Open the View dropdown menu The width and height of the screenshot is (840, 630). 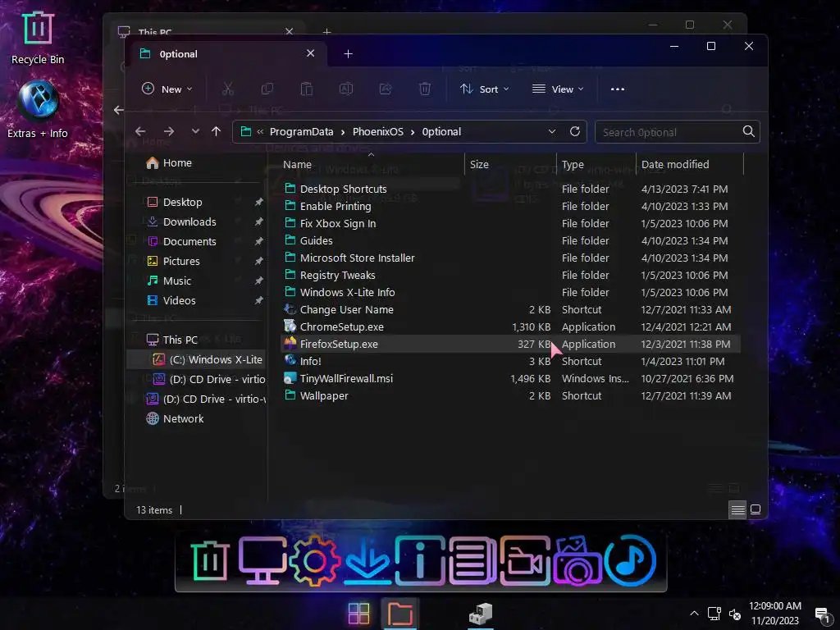point(558,89)
